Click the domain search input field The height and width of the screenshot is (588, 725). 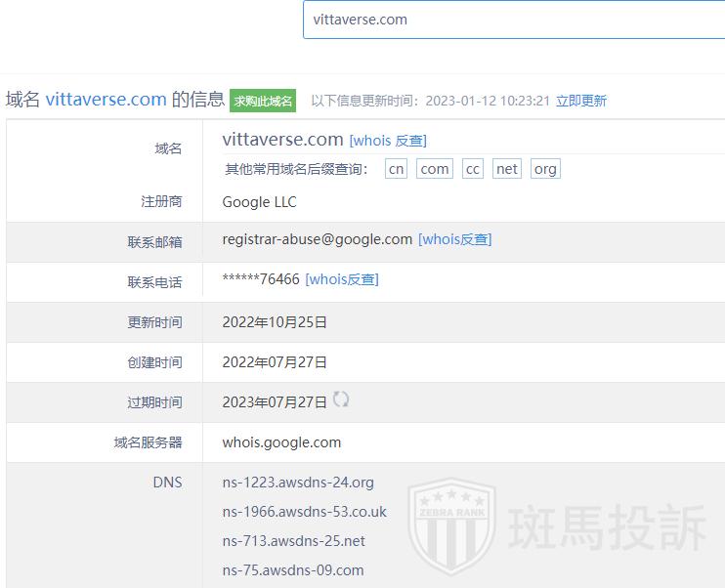tap(513, 20)
